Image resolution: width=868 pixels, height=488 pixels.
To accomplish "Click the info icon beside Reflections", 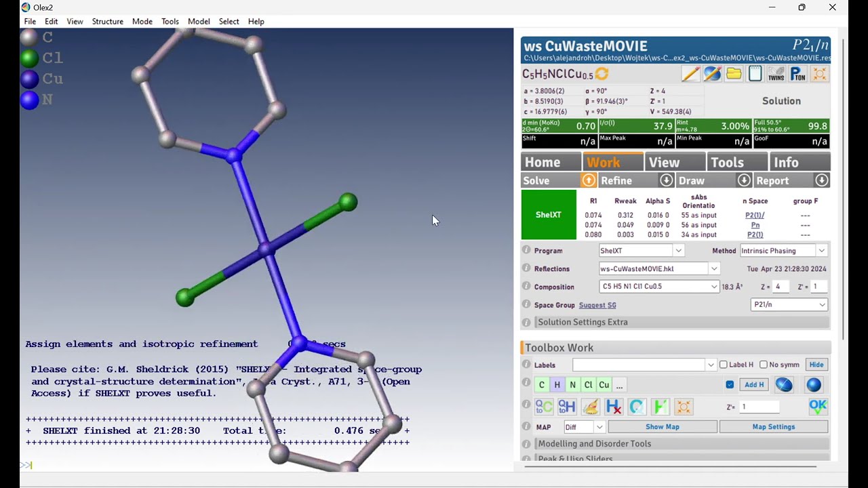I will coord(526,268).
